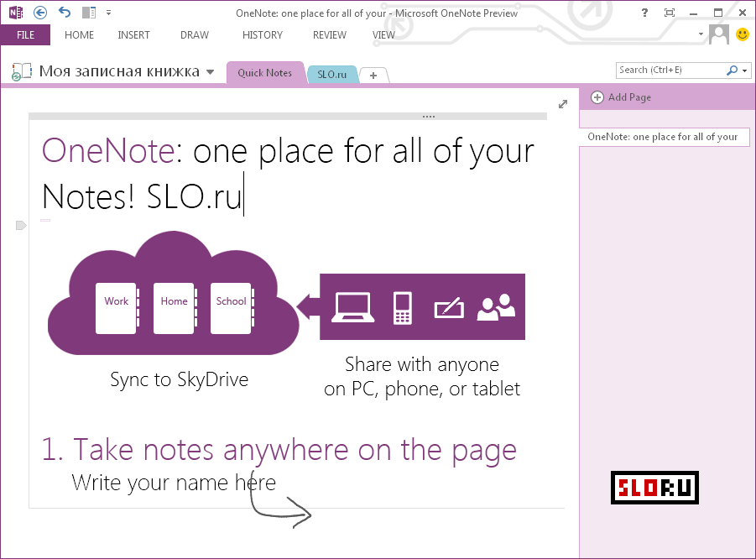Open the HISTORY ribbon tab
Image resolution: width=756 pixels, height=559 pixels.
click(x=263, y=35)
